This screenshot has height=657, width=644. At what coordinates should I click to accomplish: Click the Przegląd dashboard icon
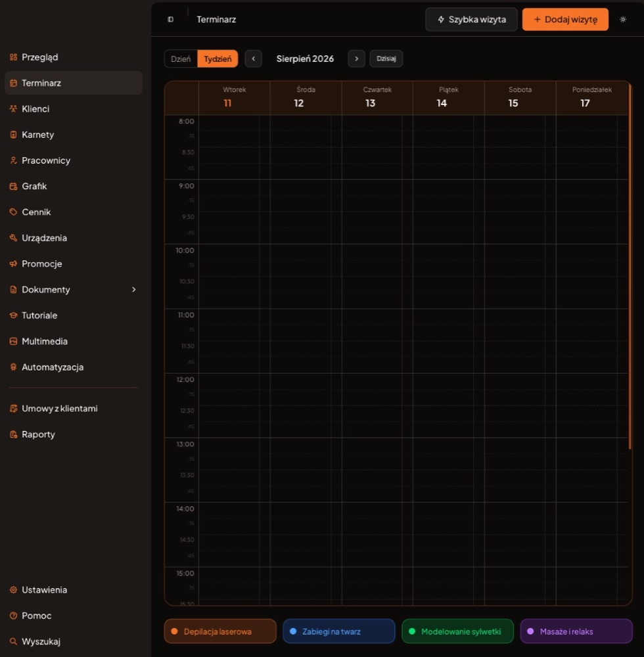(x=13, y=57)
